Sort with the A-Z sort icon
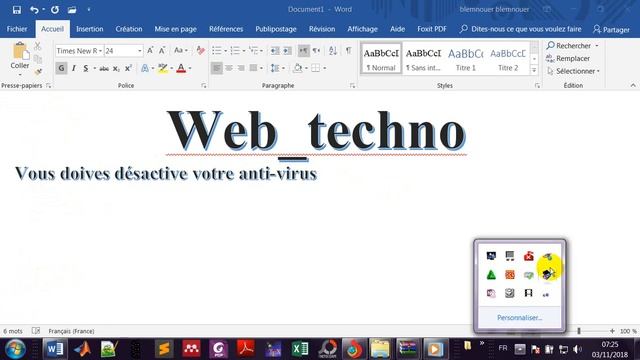640x360 pixels. [333, 51]
